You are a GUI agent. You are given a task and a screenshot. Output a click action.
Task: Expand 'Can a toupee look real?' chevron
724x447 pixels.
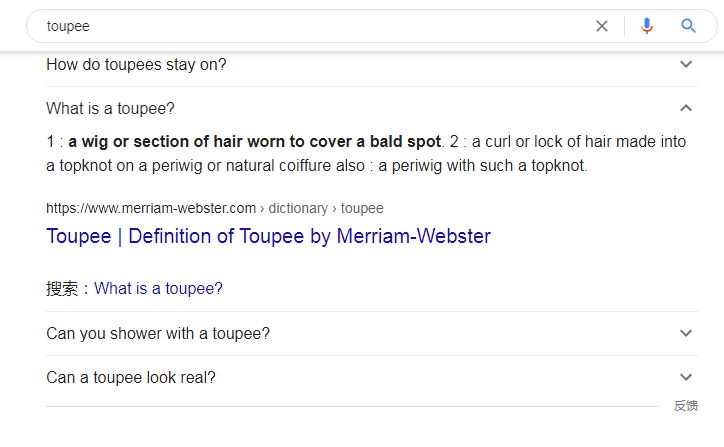pyautogui.click(x=686, y=377)
